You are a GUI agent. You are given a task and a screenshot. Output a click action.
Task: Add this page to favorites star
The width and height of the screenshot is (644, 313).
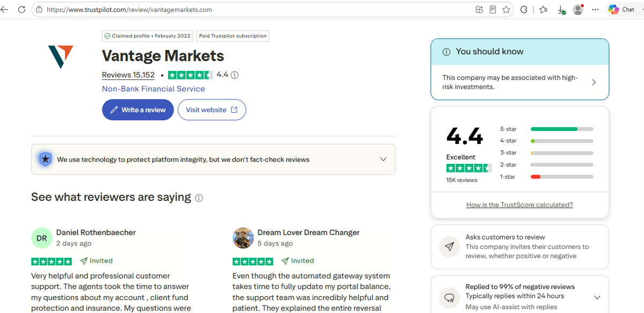coord(506,10)
